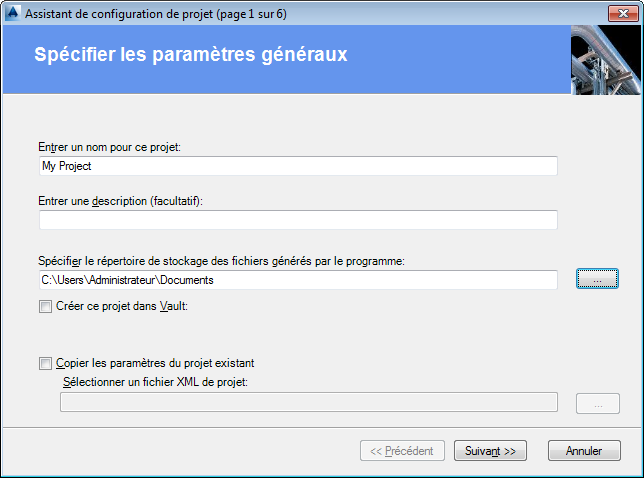Viewport: 644px width, 478px height.
Task: Proceed with the Suivant button
Action: pyautogui.click(x=490, y=451)
